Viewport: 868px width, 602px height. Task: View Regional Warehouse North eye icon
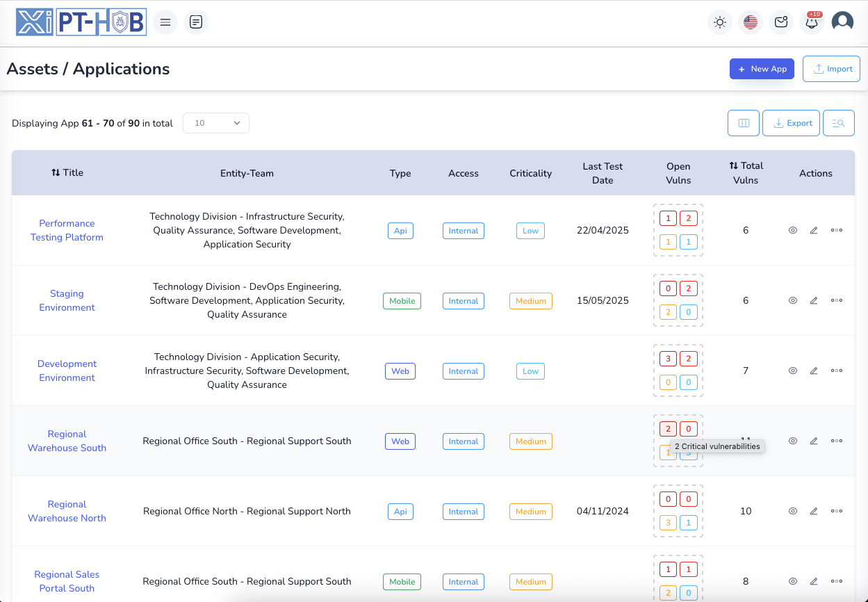coord(793,511)
